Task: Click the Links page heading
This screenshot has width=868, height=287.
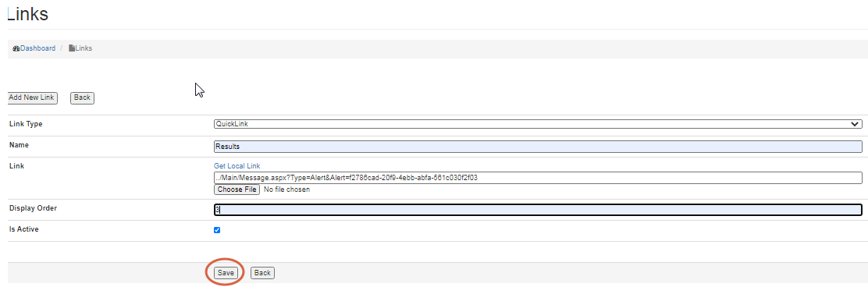Action: (x=27, y=14)
